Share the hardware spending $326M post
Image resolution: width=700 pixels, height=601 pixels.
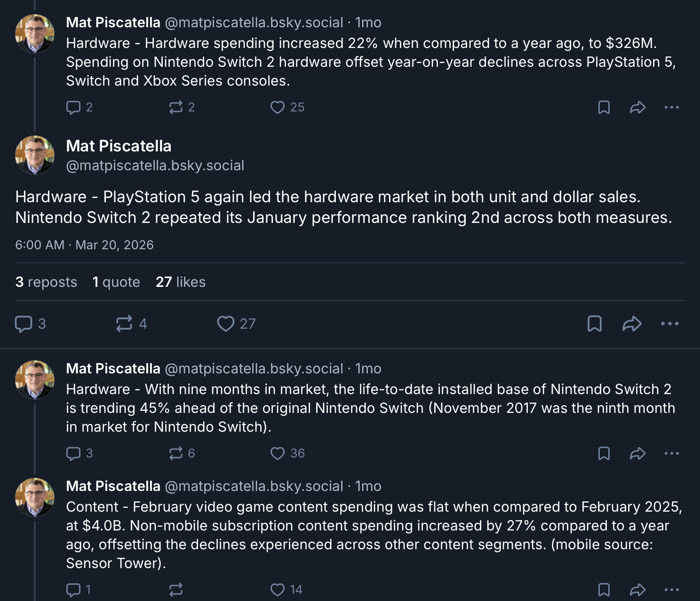(x=637, y=108)
